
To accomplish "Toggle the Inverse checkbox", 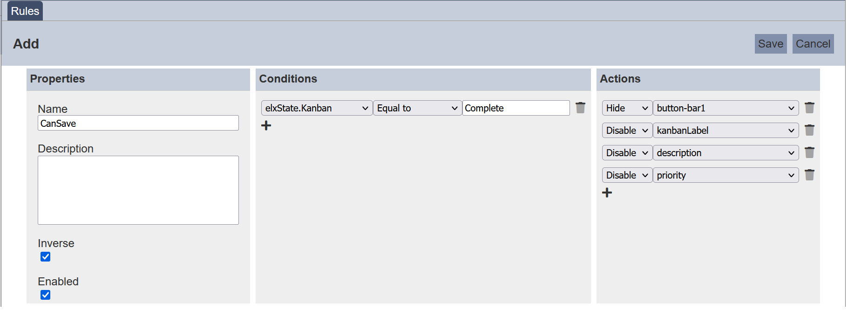I will pos(45,257).
